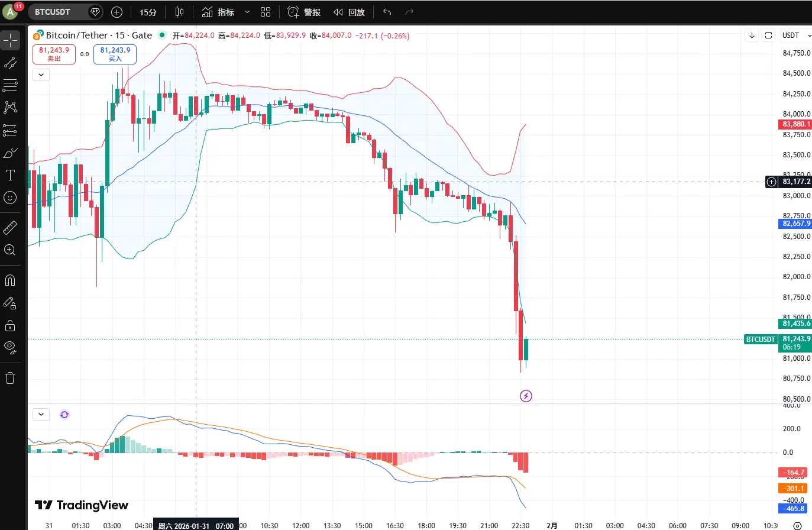Select the crosshair cursor tool

pyautogui.click(x=10, y=40)
